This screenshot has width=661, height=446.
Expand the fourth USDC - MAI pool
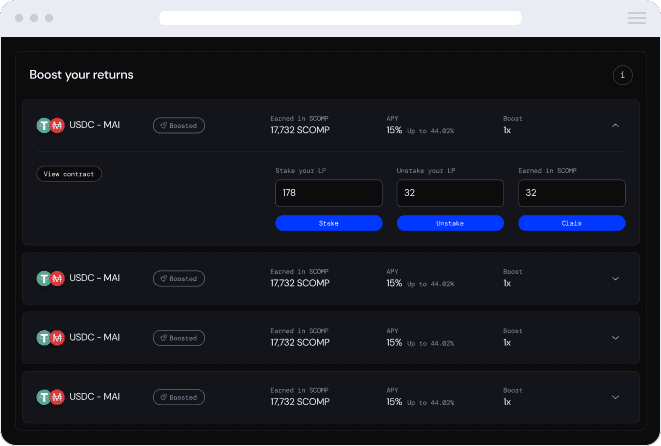615,397
